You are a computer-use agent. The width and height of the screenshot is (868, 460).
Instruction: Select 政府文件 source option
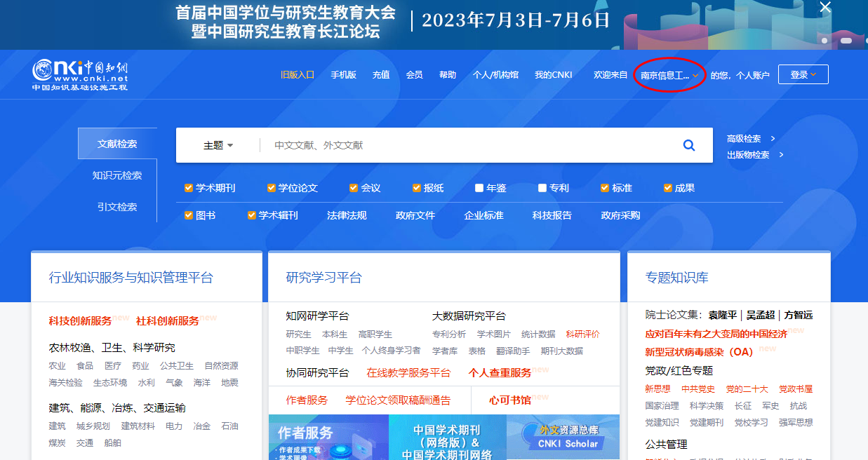coord(415,215)
